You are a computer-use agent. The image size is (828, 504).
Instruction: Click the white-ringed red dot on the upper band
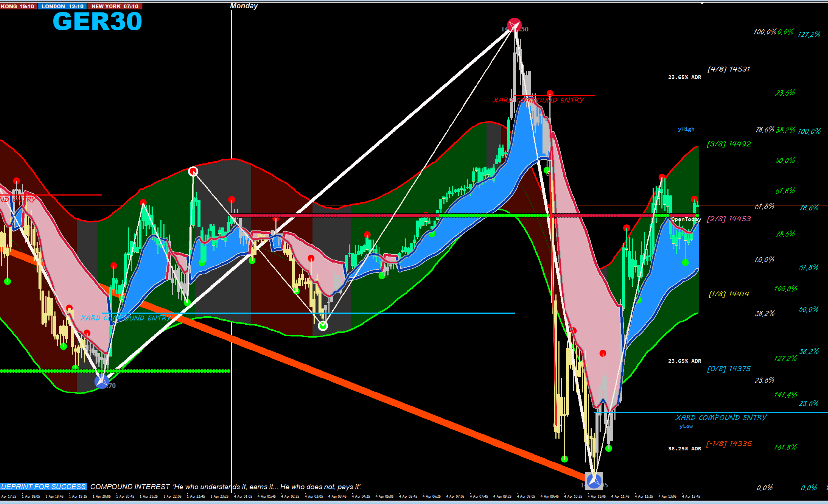[x=193, y=172]
